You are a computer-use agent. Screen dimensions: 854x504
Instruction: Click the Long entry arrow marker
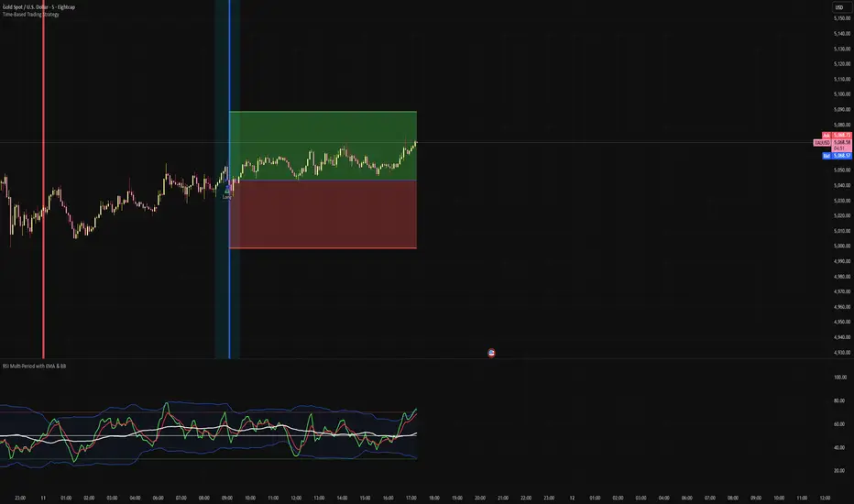227,191
